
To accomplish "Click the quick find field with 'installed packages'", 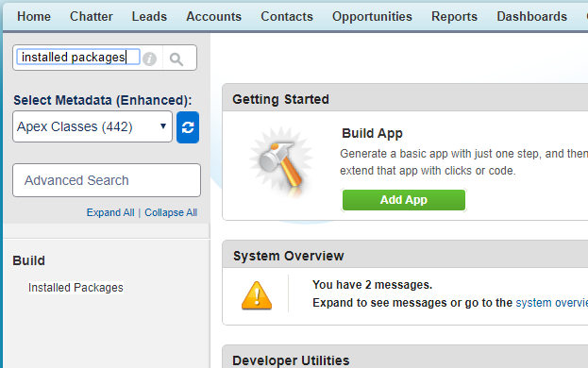I will coord(78,57).
